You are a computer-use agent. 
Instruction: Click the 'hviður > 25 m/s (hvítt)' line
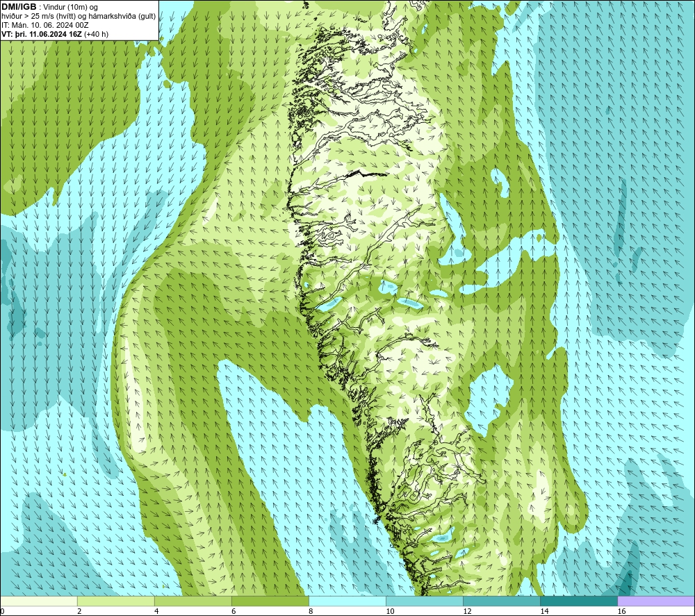[x=40, y=17]
